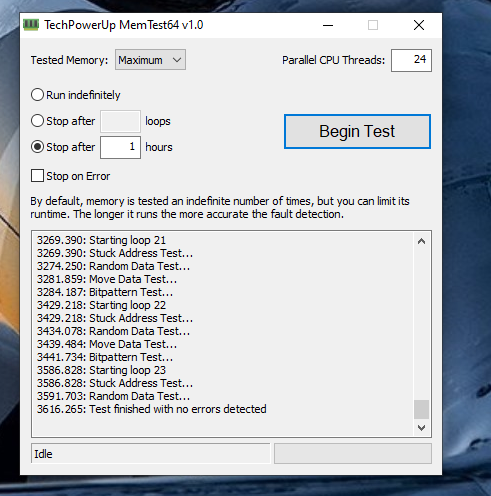This screenshot has width=491, height=496.
Task: Select log line "3586.828: Stuck Address Test"
Action: click(115, 383)
